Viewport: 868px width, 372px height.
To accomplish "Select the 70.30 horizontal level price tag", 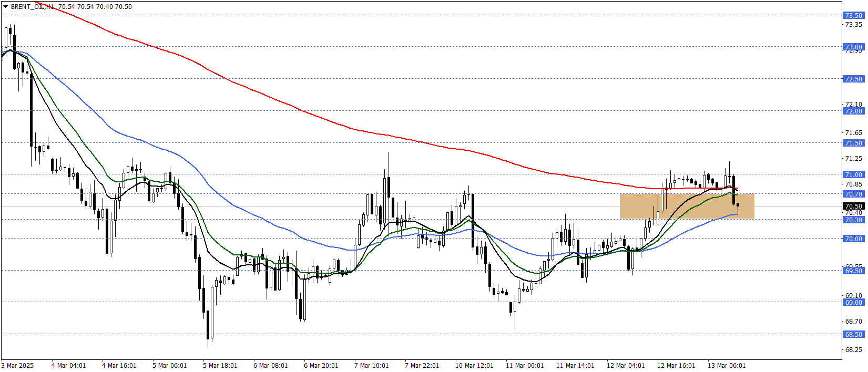I will 853,220.
